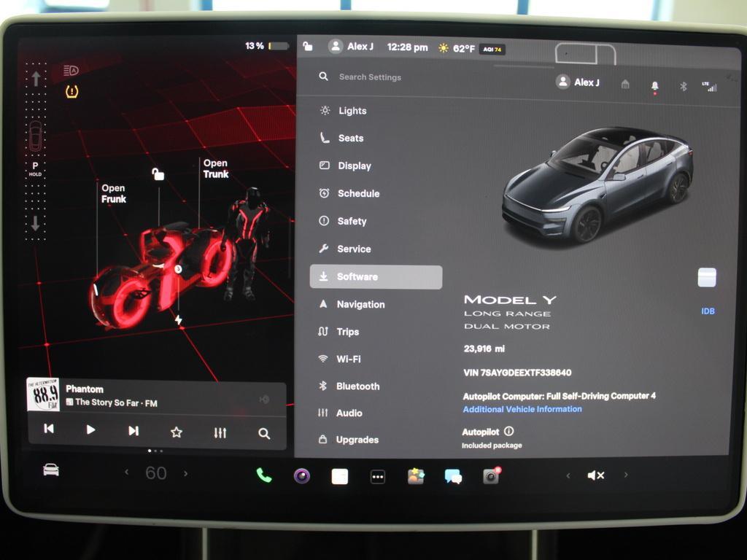Favorite the current song with the star
The height and width of the screenshot is (560, 747).
coord(175,432)
